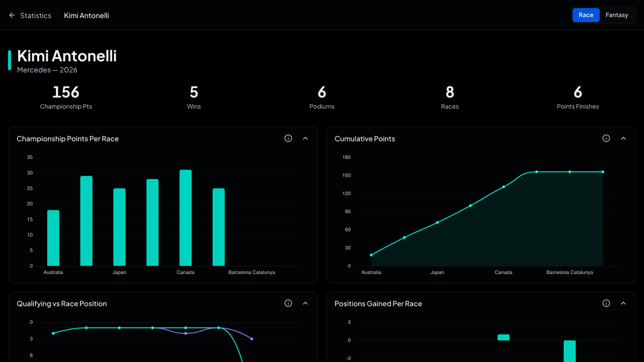Screen dimensions: 644x362
Task: Open info icon for Championship Points Per Race
Action: coord(288,138)
